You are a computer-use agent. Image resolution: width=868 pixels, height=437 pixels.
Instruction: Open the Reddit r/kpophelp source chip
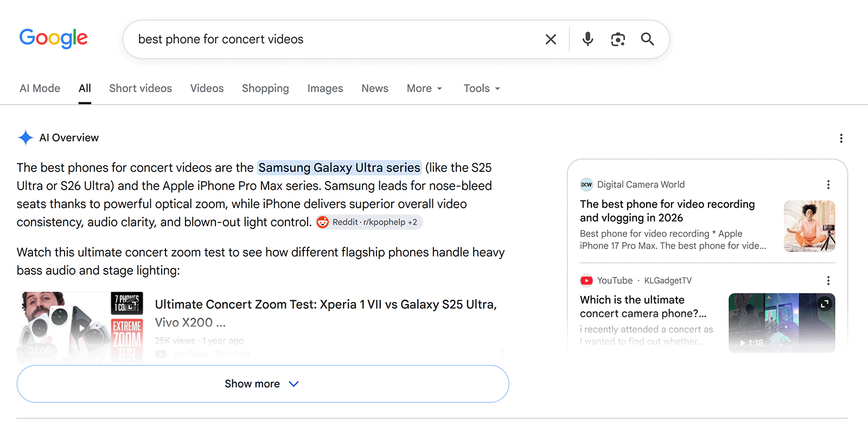click(x=369, y=222)
